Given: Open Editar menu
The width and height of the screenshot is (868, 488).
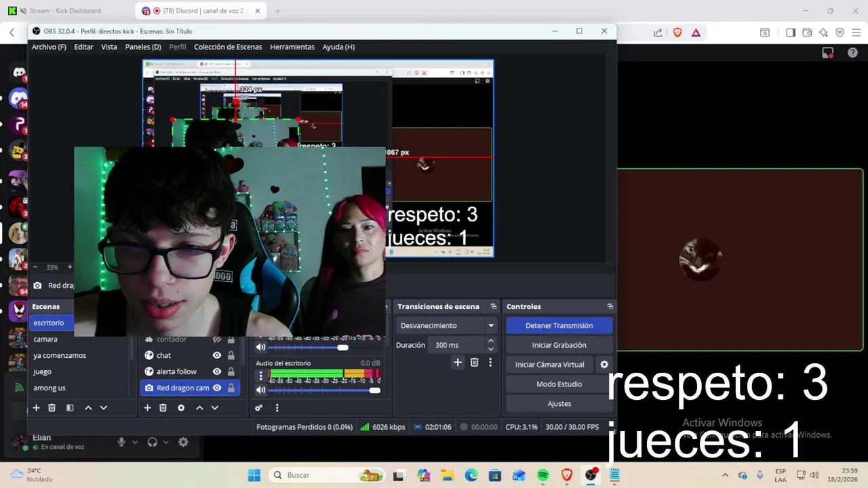Looking at the screenshot, I should pos(83,47).
